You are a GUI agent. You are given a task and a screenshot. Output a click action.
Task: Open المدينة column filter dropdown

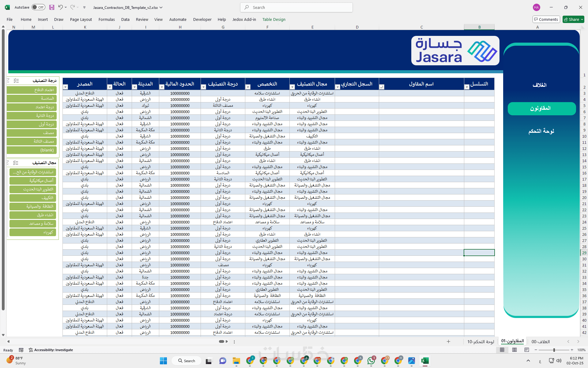click(x=134, y=87)
